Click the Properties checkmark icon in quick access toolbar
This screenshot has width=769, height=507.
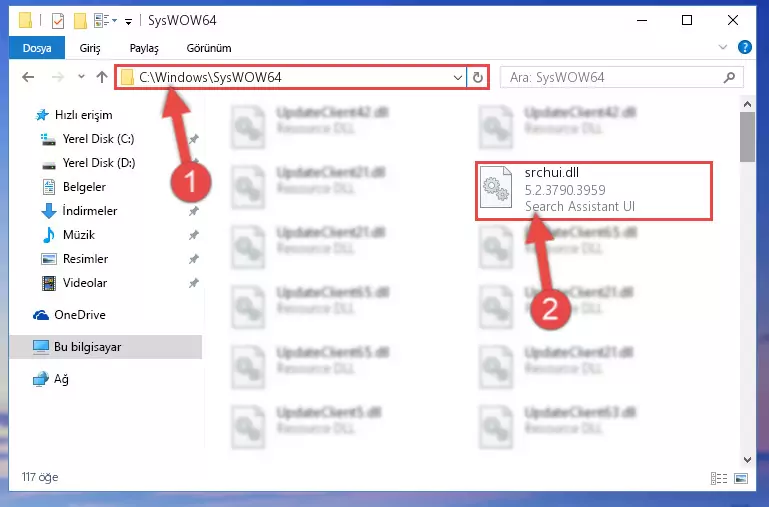coord(58,21)
